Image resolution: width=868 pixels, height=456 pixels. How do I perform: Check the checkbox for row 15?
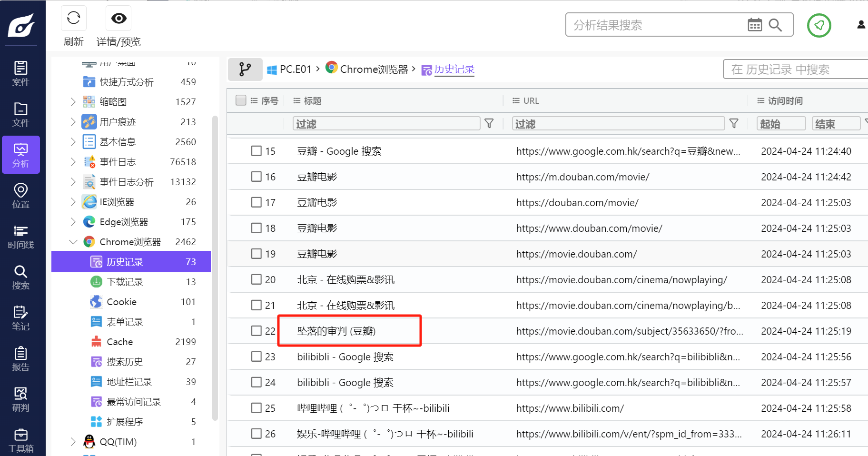[256, 151]
